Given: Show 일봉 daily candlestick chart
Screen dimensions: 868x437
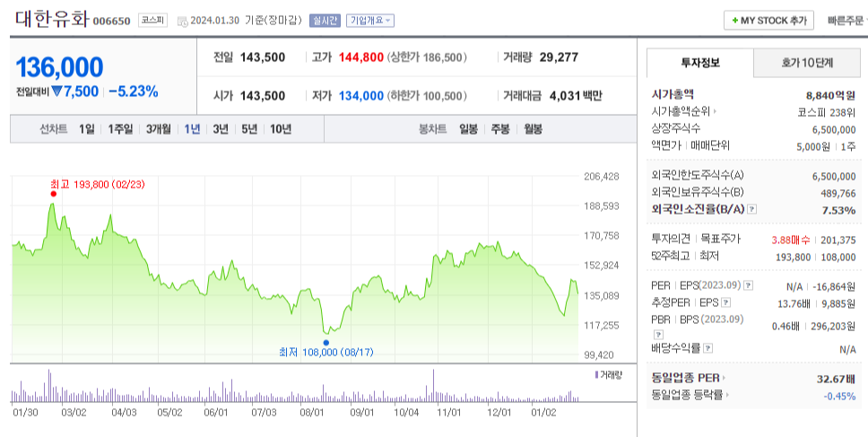Looking at the screenshot, I should (468, 129).
